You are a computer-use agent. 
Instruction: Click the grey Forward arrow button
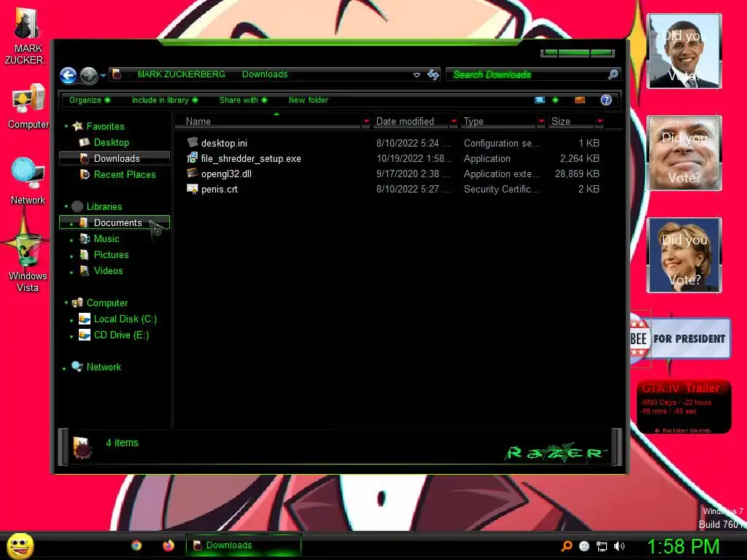pyautogui.click(x=88, y=75)
